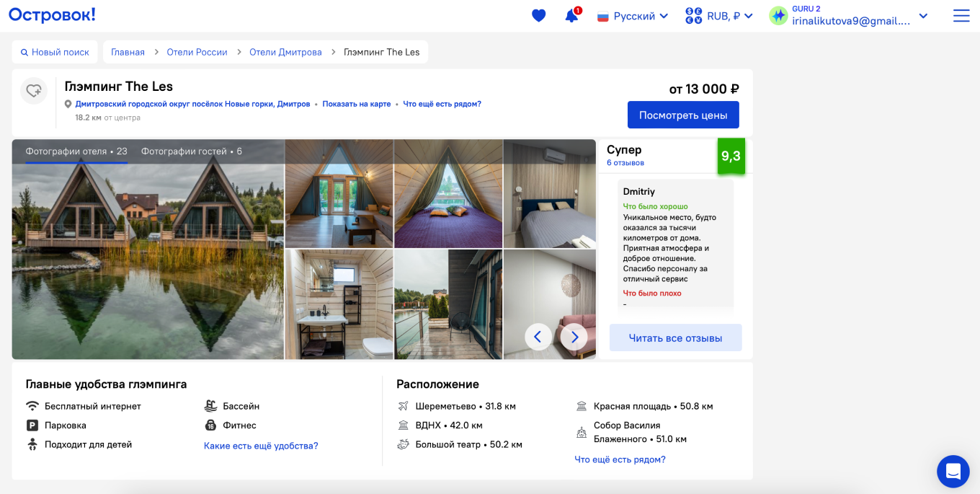
Task: Show previous photo with left arrow
Action: point(538,337)
